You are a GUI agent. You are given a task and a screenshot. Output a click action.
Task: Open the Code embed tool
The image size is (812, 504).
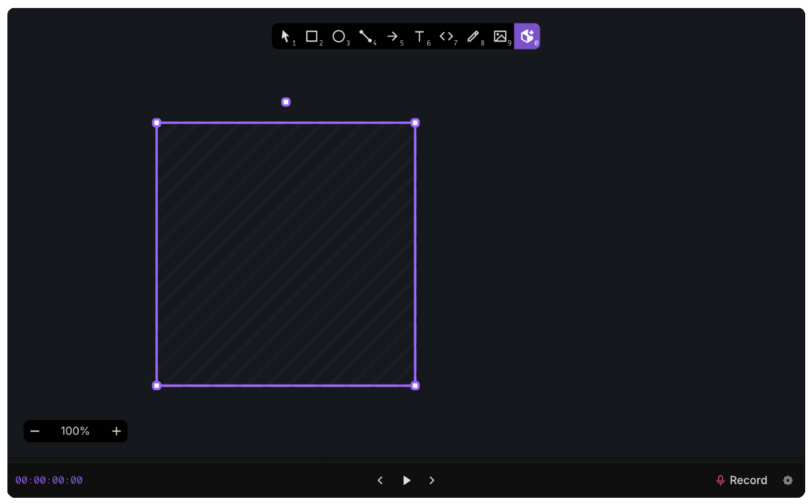(x=447, y=36)
